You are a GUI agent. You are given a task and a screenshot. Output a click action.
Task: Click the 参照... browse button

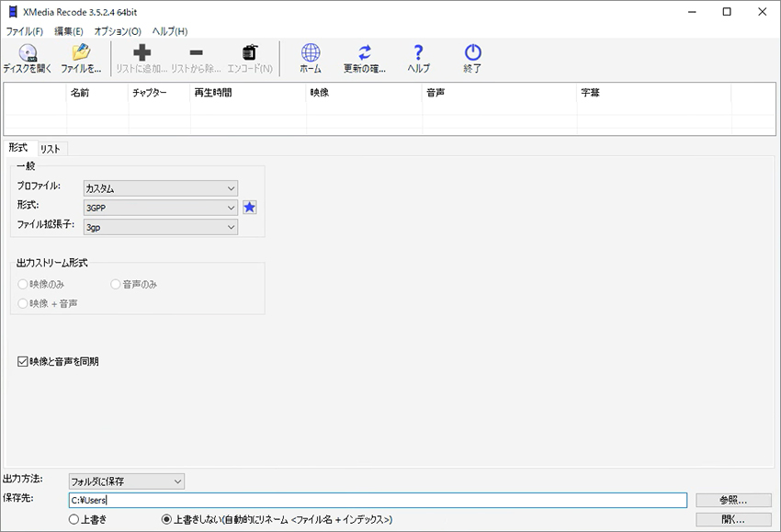[x=733, y=500]
